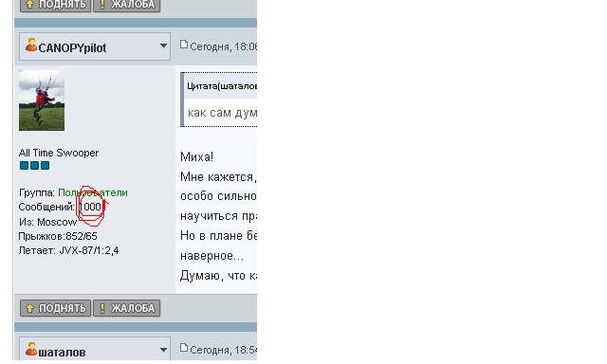Image resolution: width=607 pixels, height=364 pixels.
Task: Click the Цитата(шаталов quote header
Action: (221, 86)
